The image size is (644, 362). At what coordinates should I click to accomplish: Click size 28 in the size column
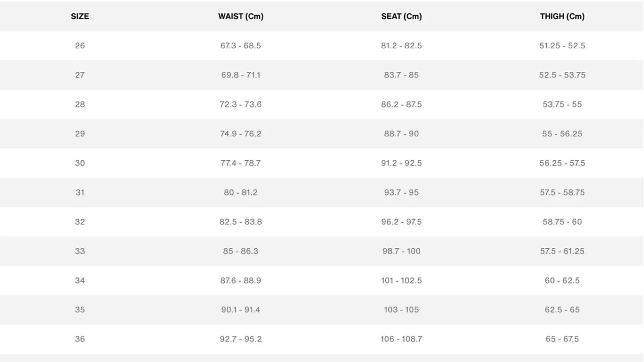click(x=80, y=104)
